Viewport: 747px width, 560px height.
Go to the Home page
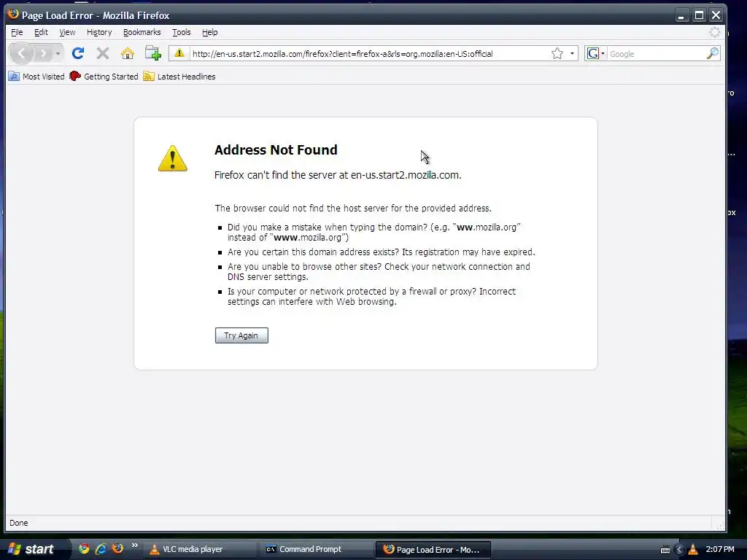pyautogui.click(x=127, y=53)
